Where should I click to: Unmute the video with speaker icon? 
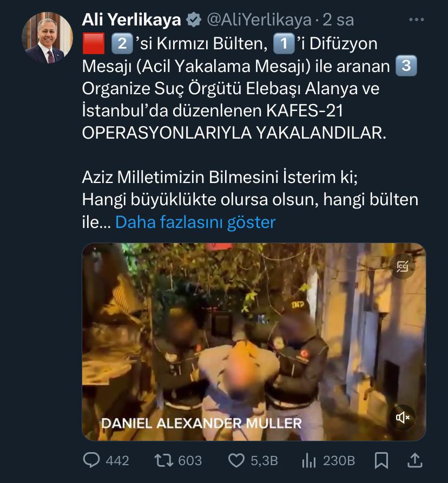point(403,417)
